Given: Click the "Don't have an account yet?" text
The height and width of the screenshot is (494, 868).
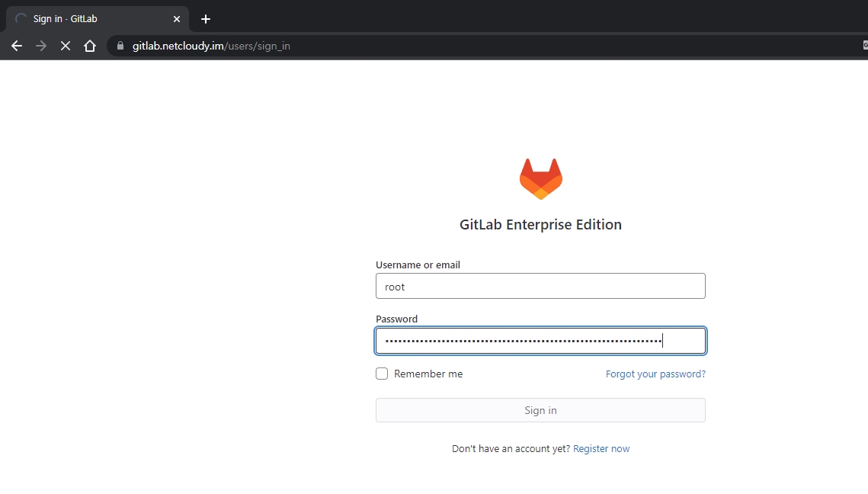Looking at the screenshot, I should point(511,448).
